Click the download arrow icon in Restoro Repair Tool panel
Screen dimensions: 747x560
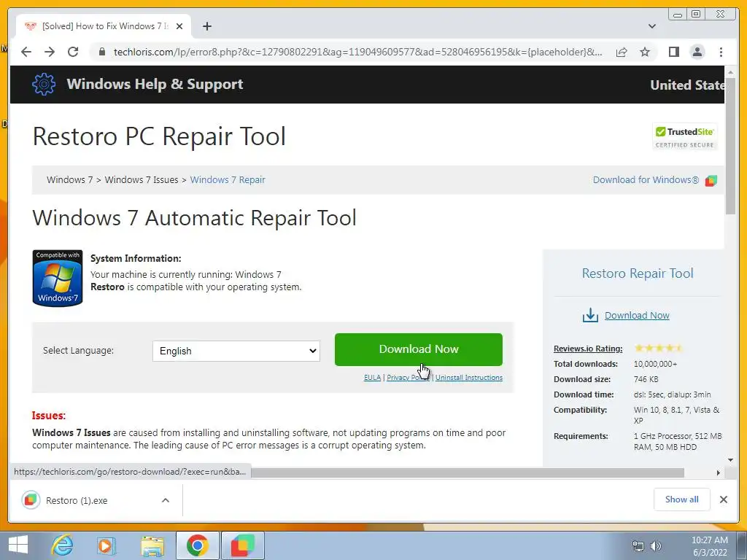tap(589, 315)
